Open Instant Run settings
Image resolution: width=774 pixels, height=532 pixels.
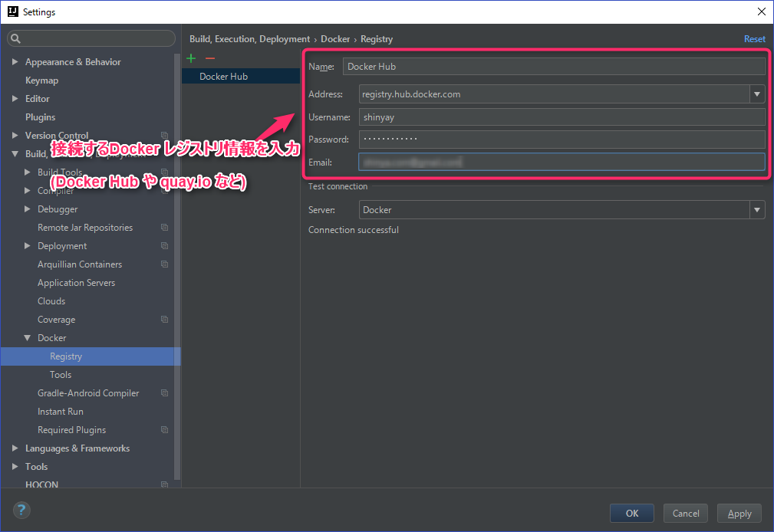tap(61, 412)
